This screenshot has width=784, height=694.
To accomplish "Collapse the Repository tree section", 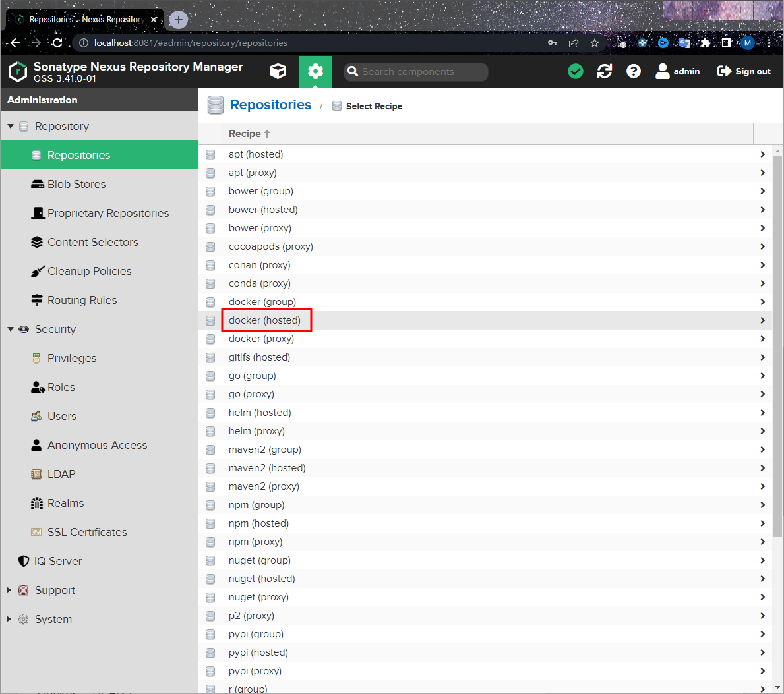I will tap(11, 126).
